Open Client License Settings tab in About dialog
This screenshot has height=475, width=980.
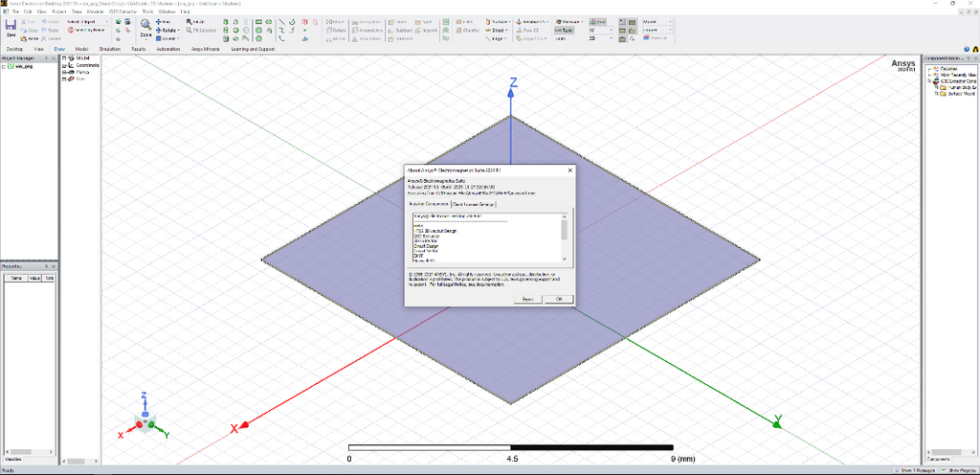[473, 204]
